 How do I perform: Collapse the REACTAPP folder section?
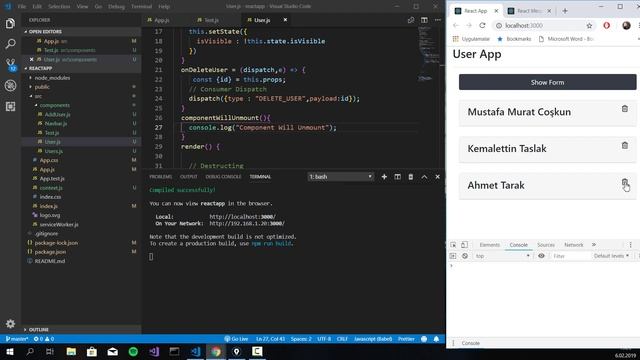(x=40, y=68)
